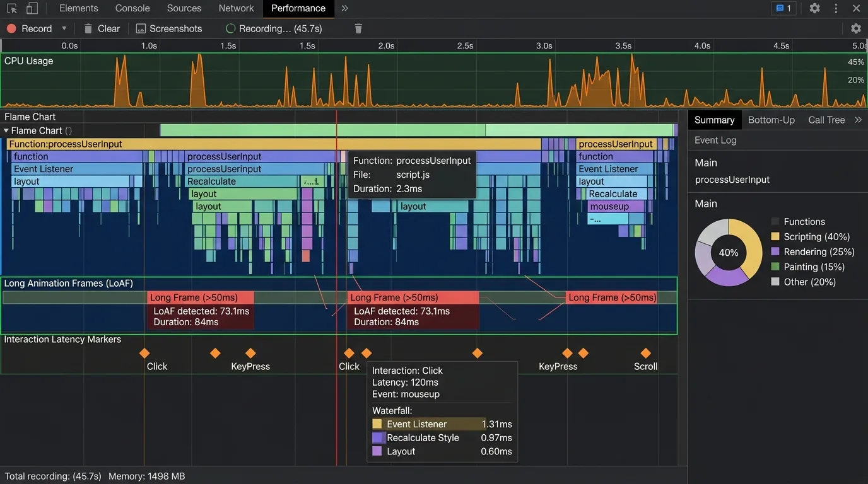Activate the inspect element picker icon
Viewport: 868px width, 484px height.
tap(12, 8)
